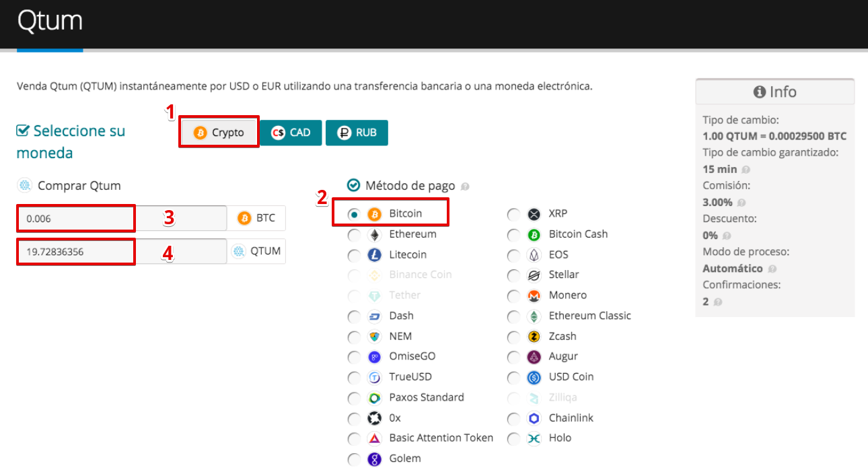Select the Augur payment radio button
Viewport: 868px width, 474px height.
[x=513, y=357]
